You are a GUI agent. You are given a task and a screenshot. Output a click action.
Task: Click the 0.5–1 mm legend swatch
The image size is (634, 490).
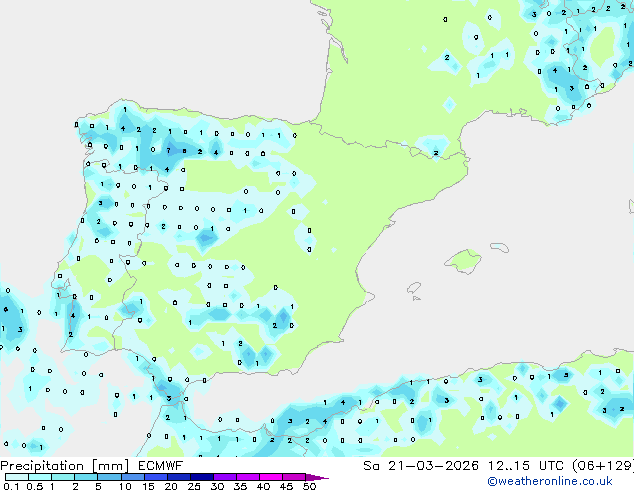pyautogui.click(x=40, y=477)
